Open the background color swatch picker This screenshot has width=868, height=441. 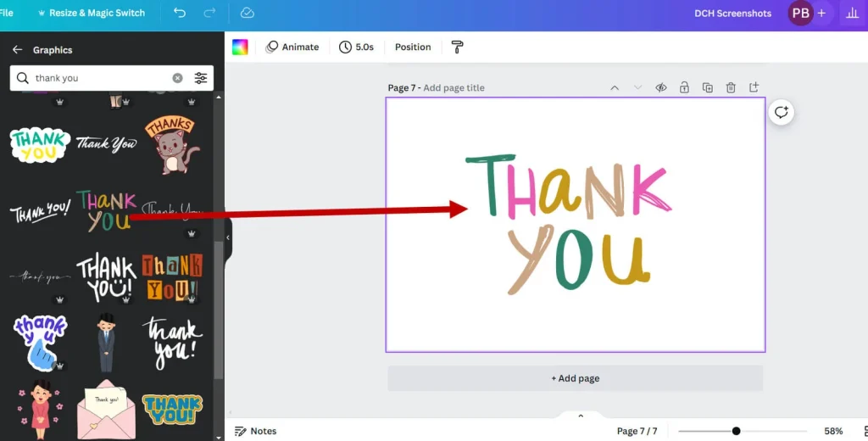pyautogui.click(x=240, y=47)
